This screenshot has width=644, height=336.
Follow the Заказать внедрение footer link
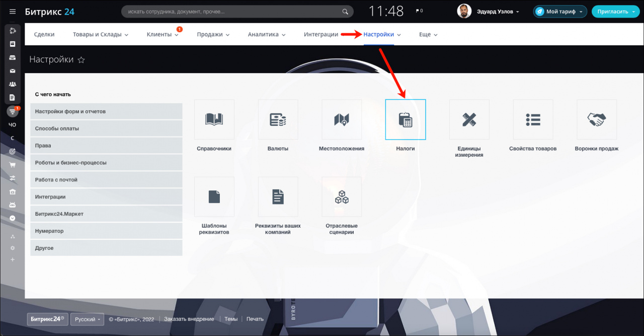point(189,319)
